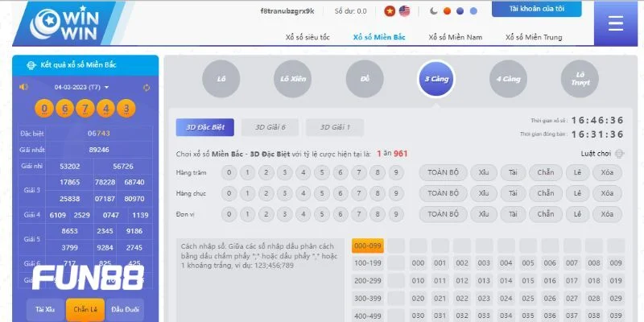Switch language with the Vietnam flag icon
The height and width of the screenshot is (322, 644).
390,11
